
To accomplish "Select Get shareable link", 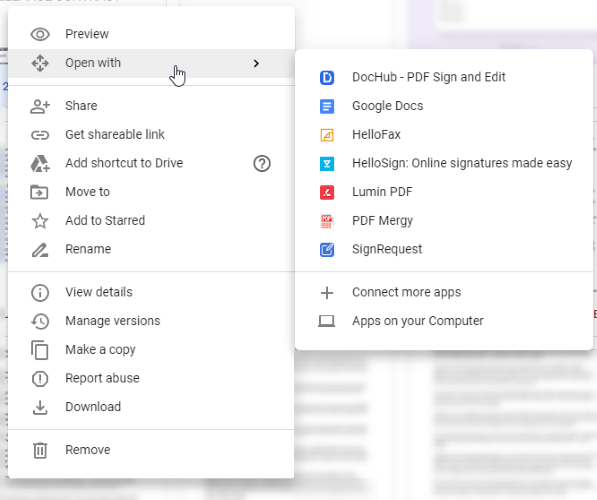I will tap(151, 135).
